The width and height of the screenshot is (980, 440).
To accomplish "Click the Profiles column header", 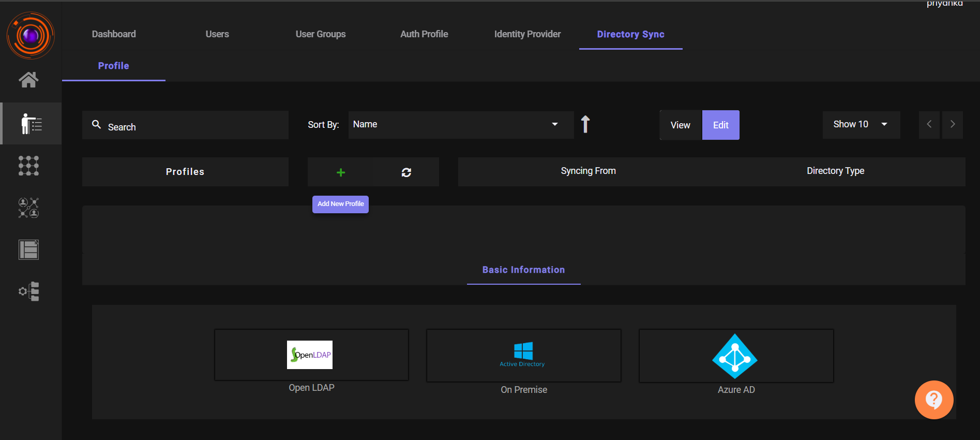I will click(x=185, y=172).
